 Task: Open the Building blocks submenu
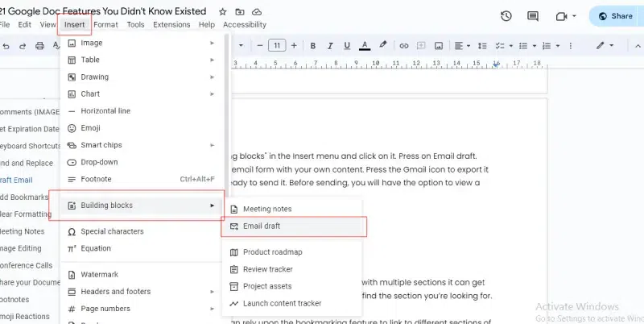pos(142,206)
